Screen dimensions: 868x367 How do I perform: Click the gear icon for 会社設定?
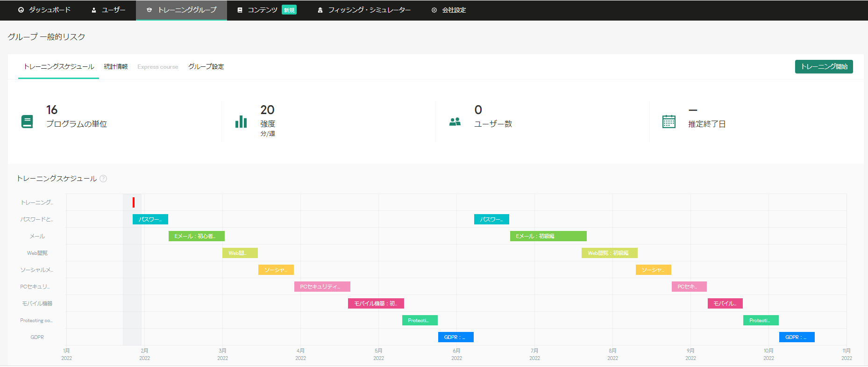point(434,10)
